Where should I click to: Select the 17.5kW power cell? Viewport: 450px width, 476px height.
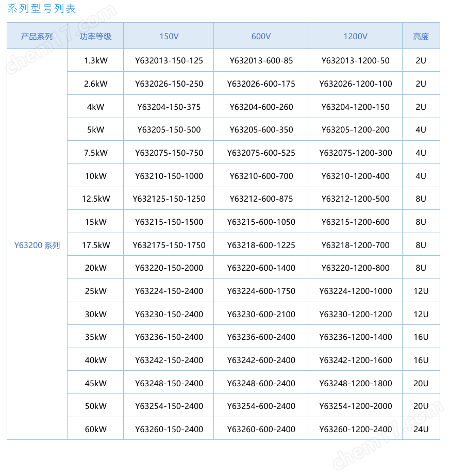point(95,245)
